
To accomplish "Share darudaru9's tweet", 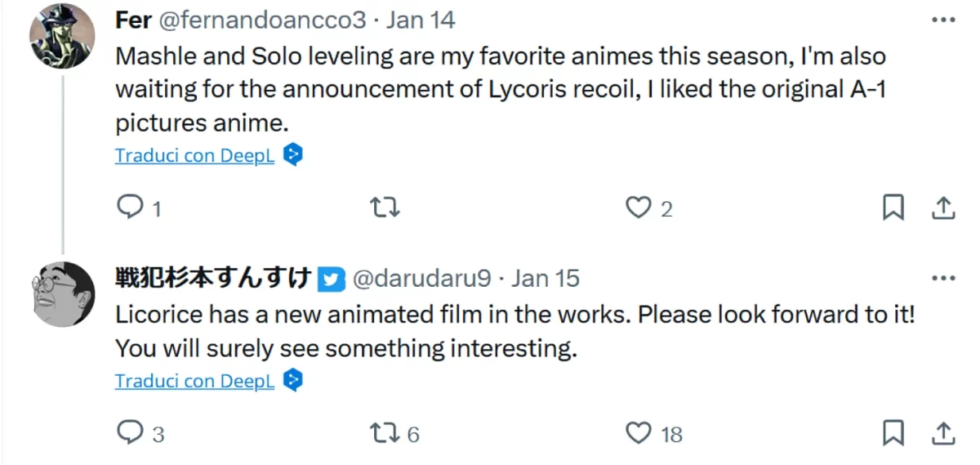I will pyautogui.click(x=943, y=432).
